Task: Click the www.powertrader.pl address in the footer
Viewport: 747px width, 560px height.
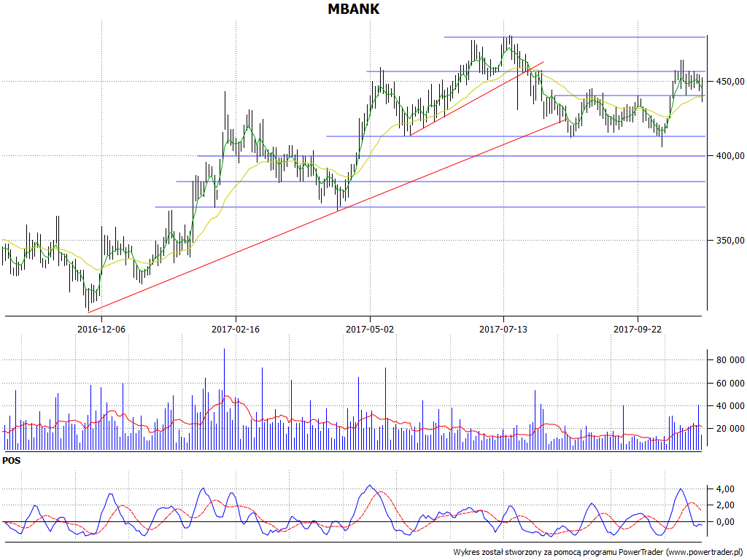Action: pyautogui.click(x=705, y=553)
